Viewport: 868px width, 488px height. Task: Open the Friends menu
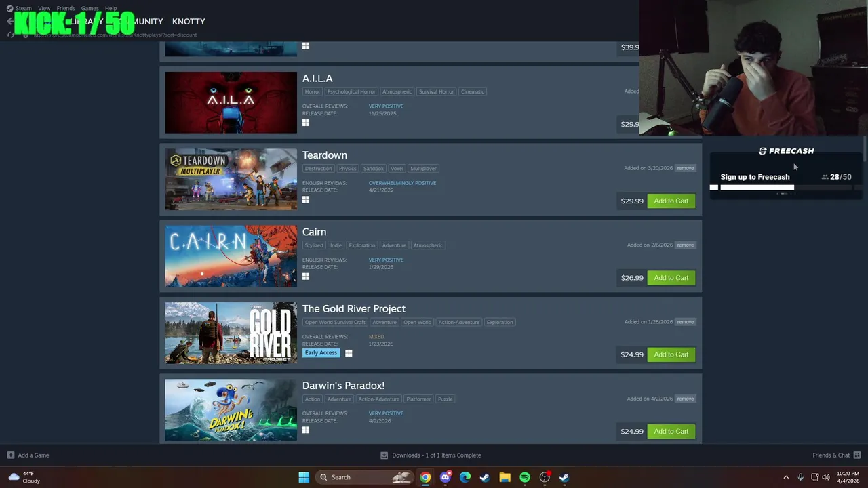click(x=66, y=9)
